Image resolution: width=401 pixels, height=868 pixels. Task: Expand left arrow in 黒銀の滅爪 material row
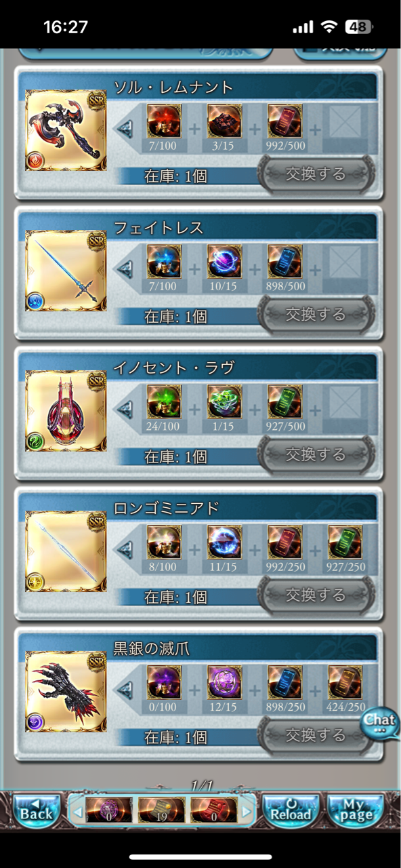[x=124, y=690]
